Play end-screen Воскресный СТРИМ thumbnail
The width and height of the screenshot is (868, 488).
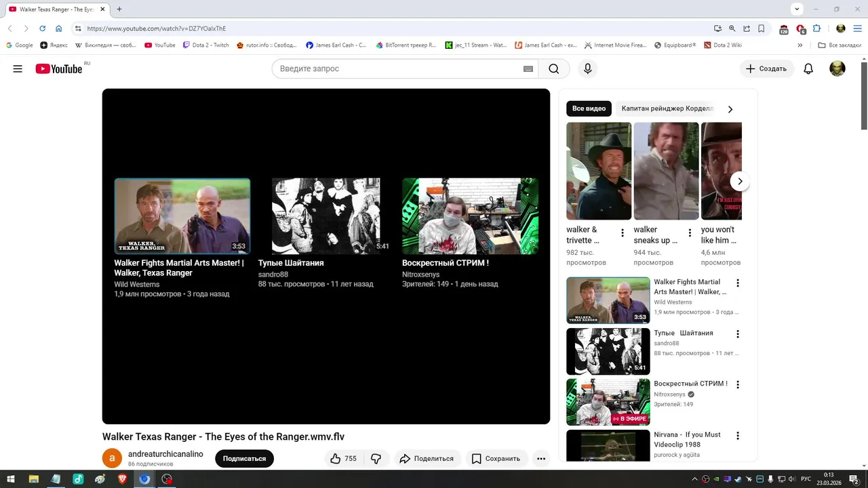click(470, 216)
